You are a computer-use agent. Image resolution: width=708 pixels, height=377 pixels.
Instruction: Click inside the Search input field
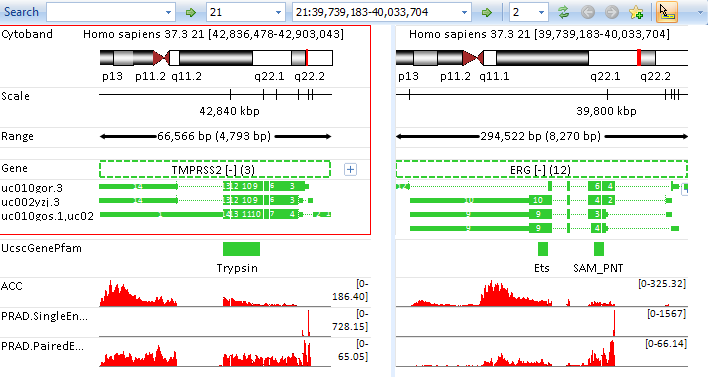pyautogui.click(x=105, y=12)
